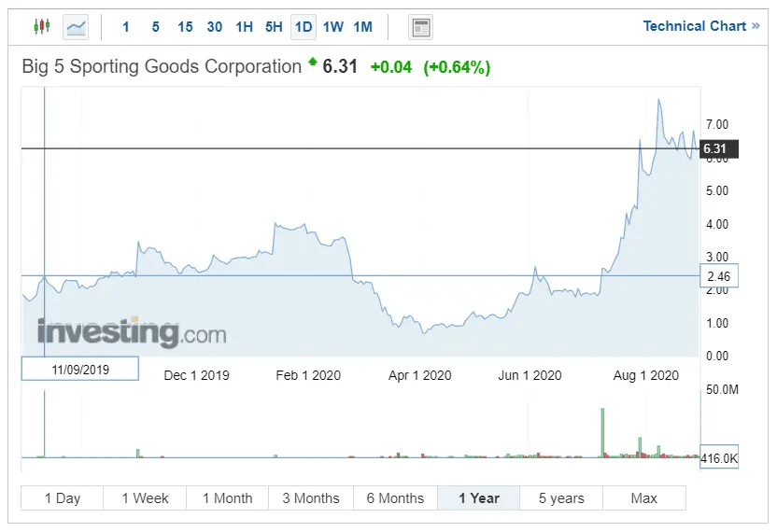Screen dimensions: 777x532
Task: Switch to candlestick chart icon
Action: click(x=42, y=26)
